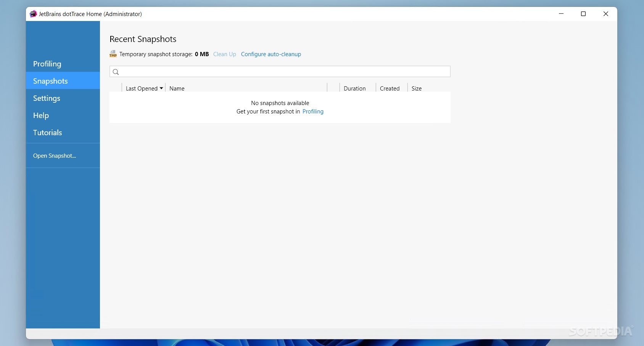Click the No snapshots available message
This screenshot has height=346, width=644.
tap(280, 103)
